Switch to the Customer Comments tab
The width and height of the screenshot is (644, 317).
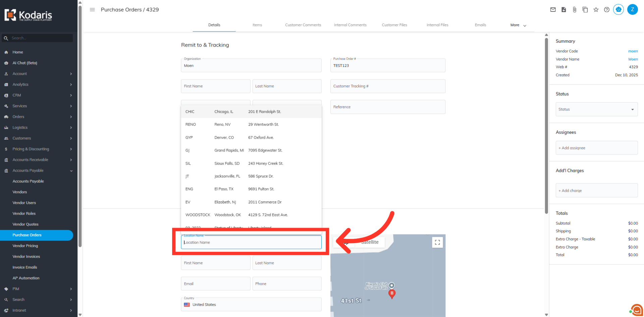point(303,25)
